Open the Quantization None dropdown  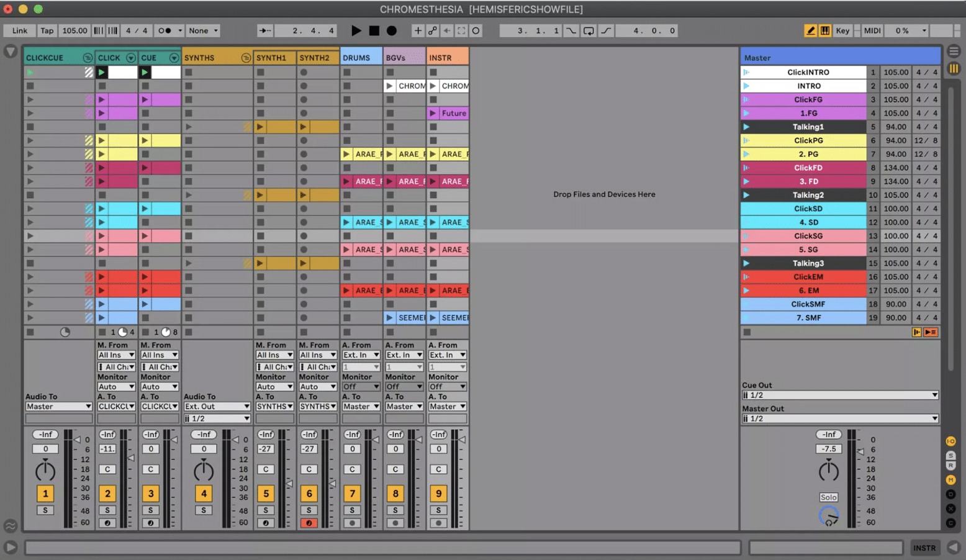pos(204,30)
